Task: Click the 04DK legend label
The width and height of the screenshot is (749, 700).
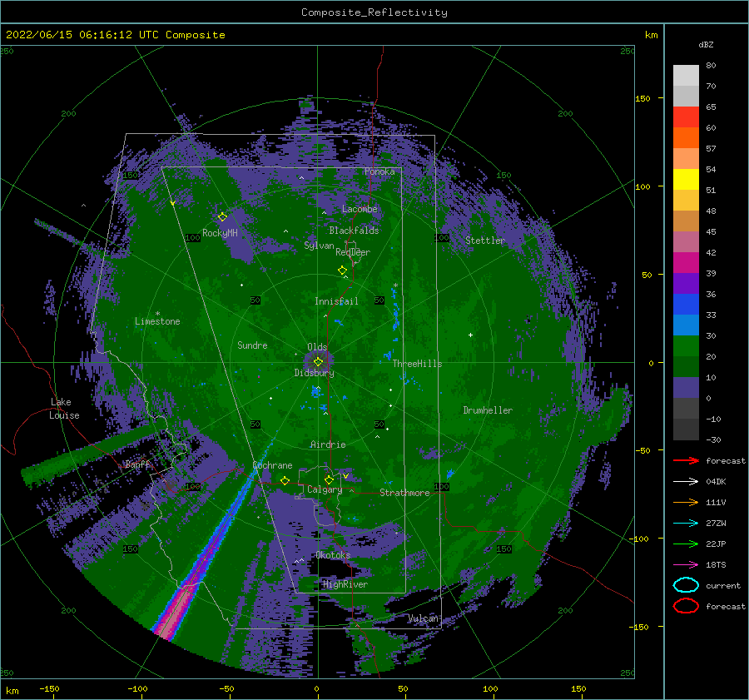Action: [x=716, y=482]
